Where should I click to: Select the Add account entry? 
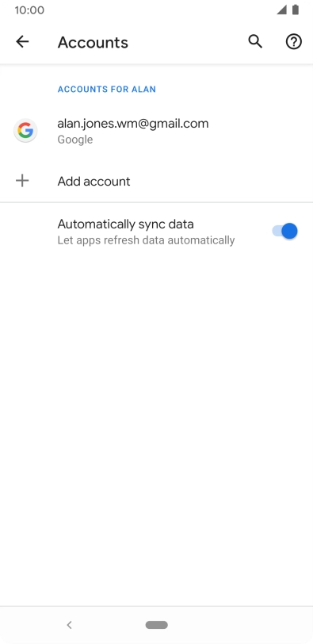coord(156,181)
